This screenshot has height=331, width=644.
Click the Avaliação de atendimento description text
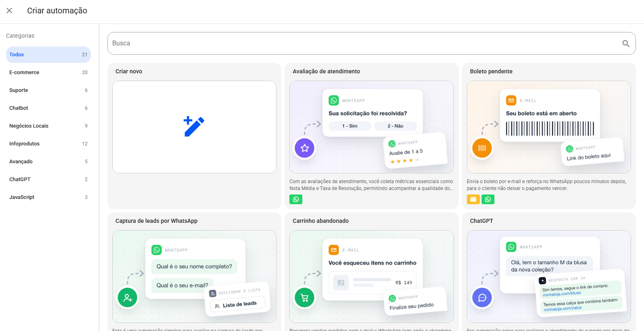point(371,185)
